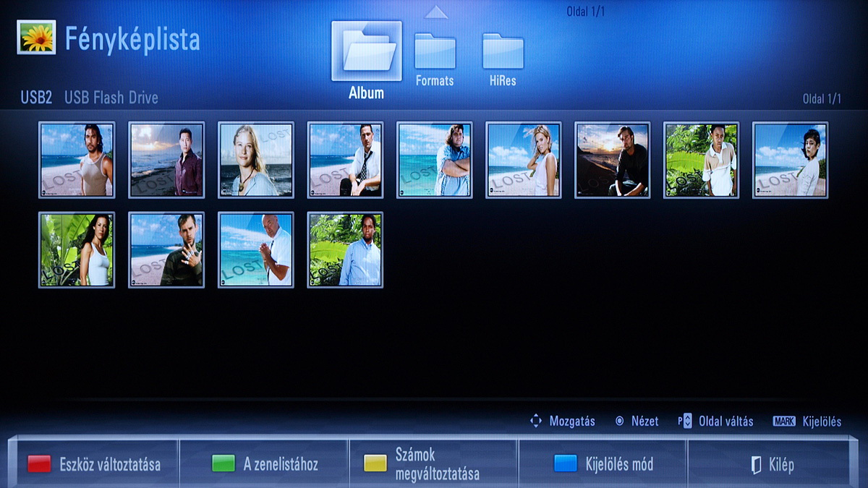Image resolution: width=868 pixels, height=488 pixels.
Task: Click the sunflower Fényképlista icon
Action: (36, 38)
